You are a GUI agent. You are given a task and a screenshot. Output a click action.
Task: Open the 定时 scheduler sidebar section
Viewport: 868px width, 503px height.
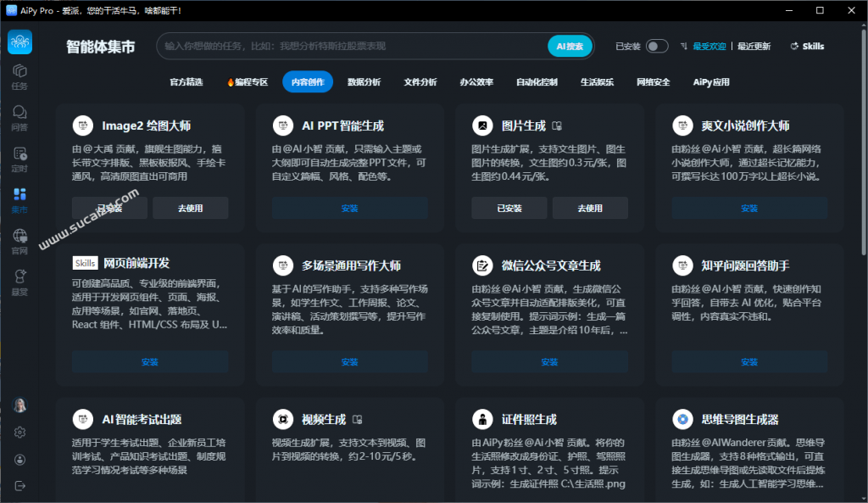(20, 159)
